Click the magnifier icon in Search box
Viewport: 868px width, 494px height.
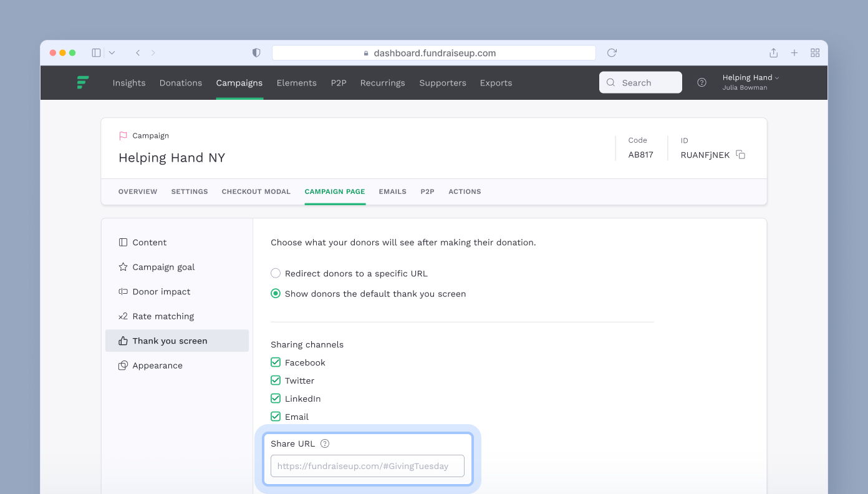point(610,82)
